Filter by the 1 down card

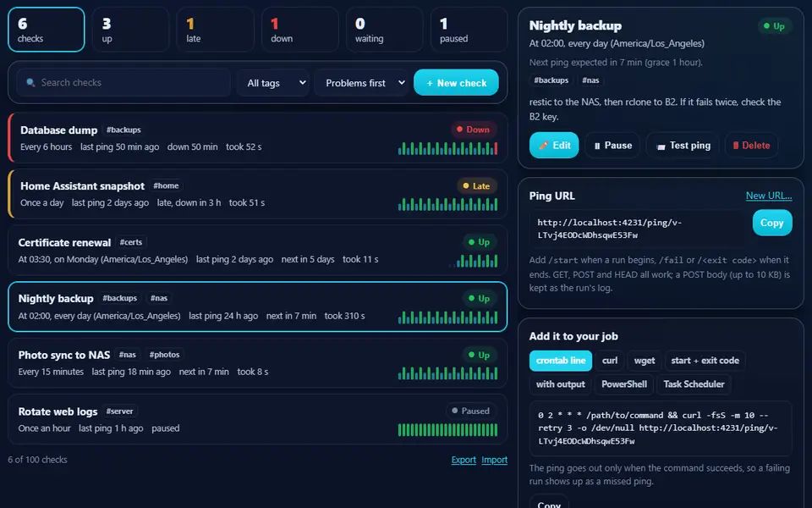click(x=299, y=30)
